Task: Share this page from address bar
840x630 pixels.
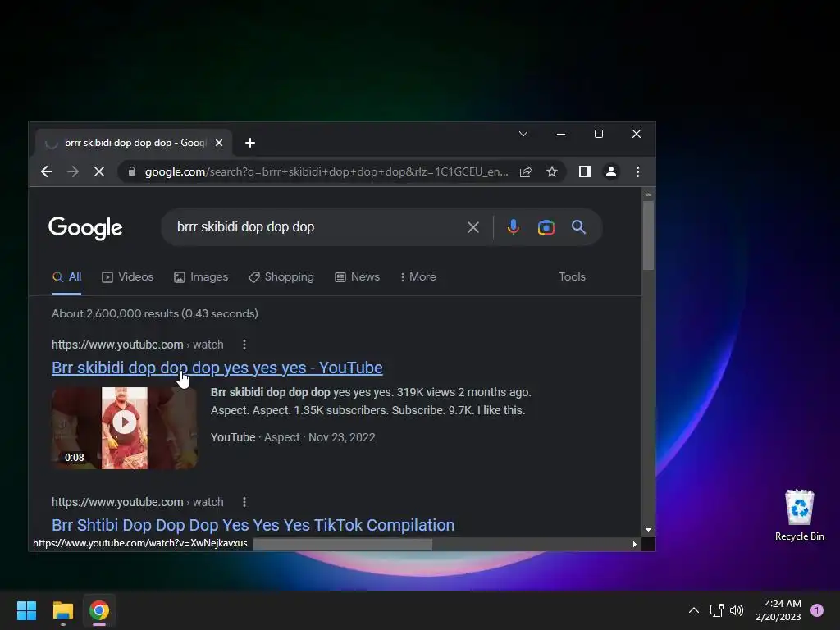Action: click(526, 171)
